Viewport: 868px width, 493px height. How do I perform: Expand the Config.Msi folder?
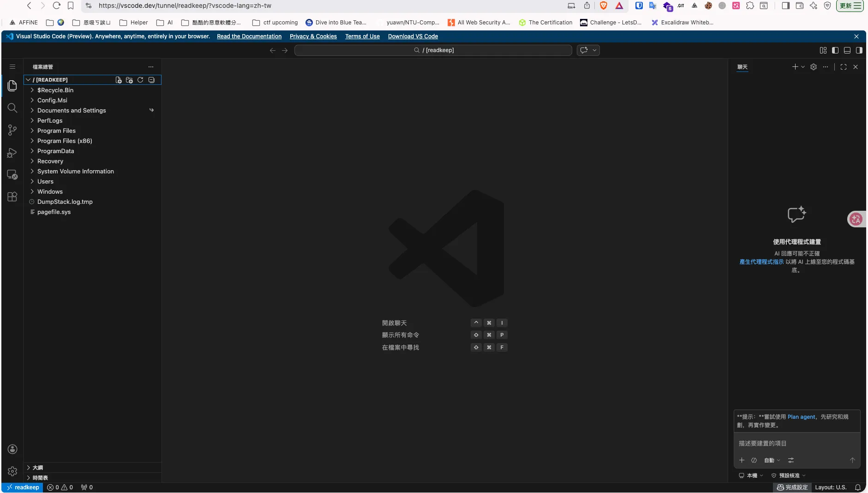pos(92,101)
